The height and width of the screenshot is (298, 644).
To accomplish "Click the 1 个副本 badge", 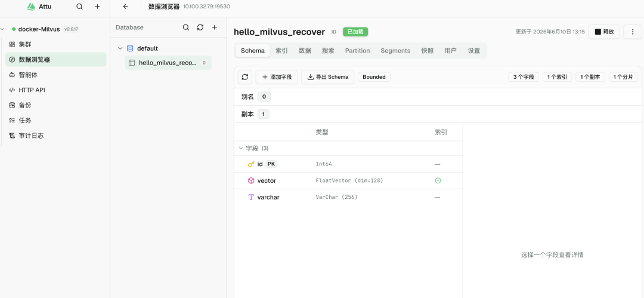I will (x=590, y=77).
